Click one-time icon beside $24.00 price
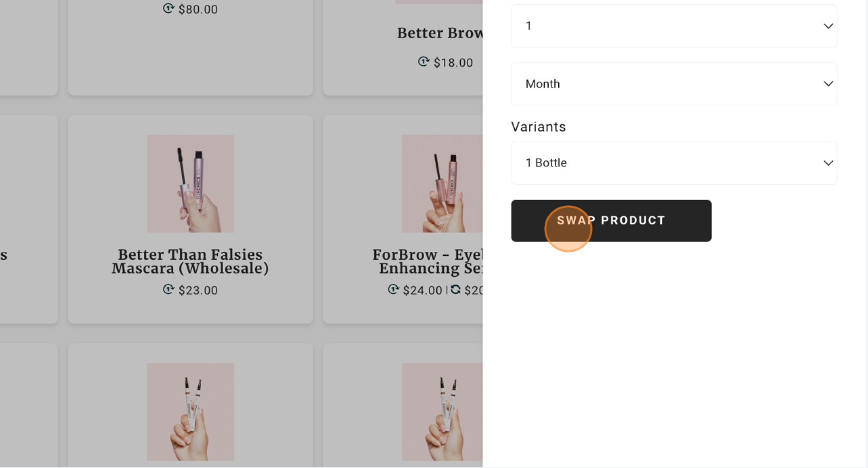868x468 pixels. tap(393, 289)
